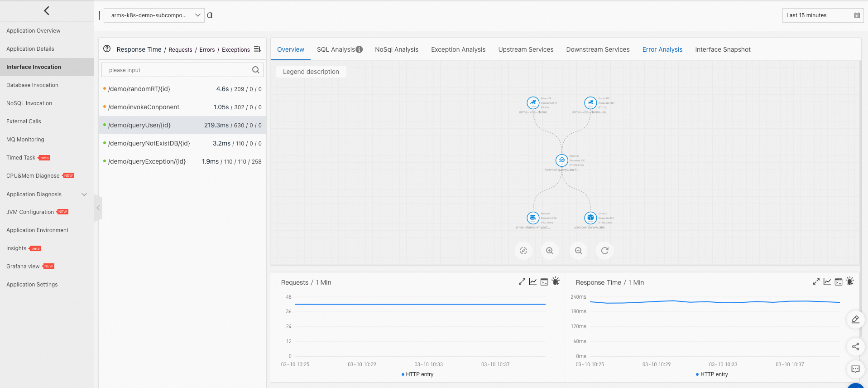Click the search magnifier in interface filter

pyautogui.click(x=256, y=70)
